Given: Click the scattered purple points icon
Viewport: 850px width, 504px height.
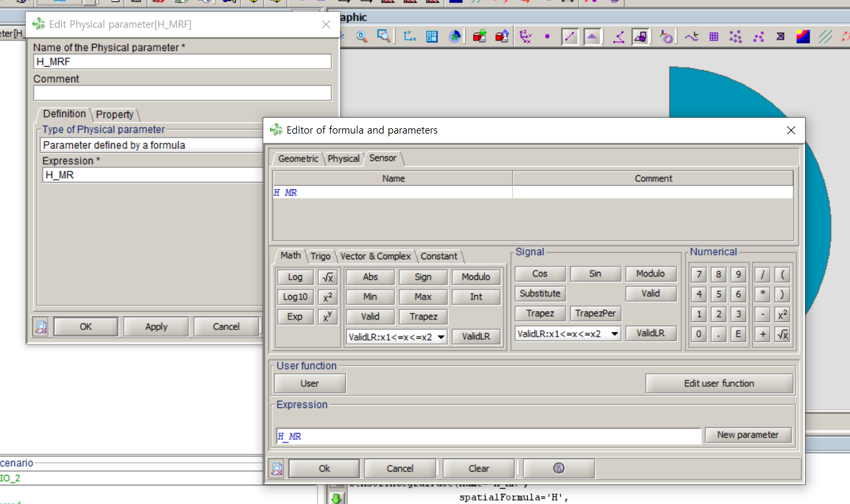Looking at the screenshot, I should click(758, 36).
